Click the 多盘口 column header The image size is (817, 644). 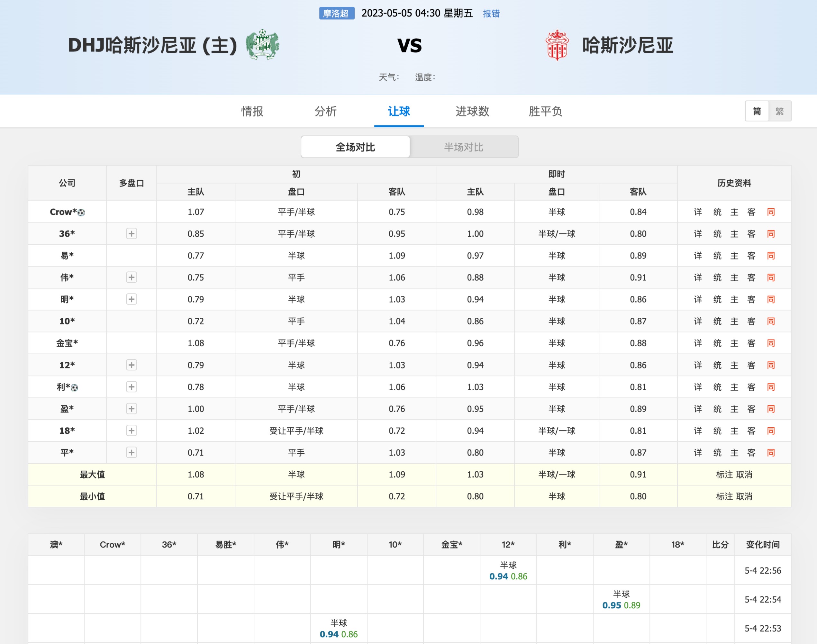pyautogui.click(x=131, y=183)
